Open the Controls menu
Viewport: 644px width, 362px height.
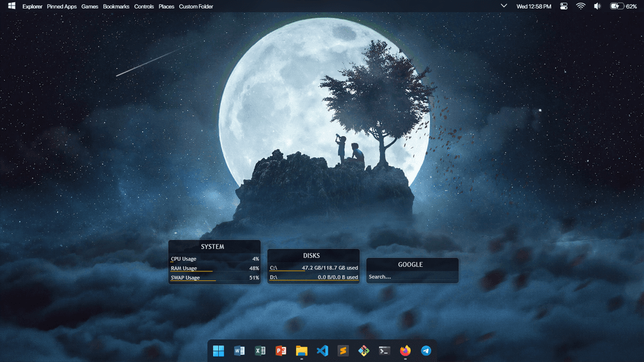(x=144, y=7)
